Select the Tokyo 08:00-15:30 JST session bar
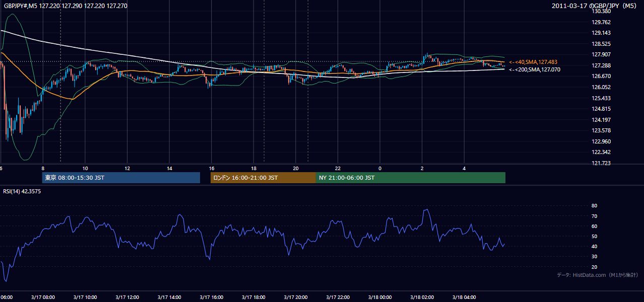Viewport: 644px width, 302px height. [121, 178]
